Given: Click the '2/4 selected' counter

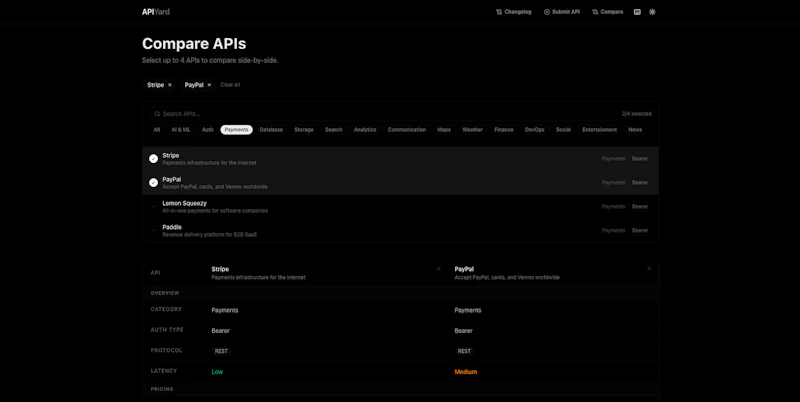Looking at the screenshot, I should (x=637, y=114).
